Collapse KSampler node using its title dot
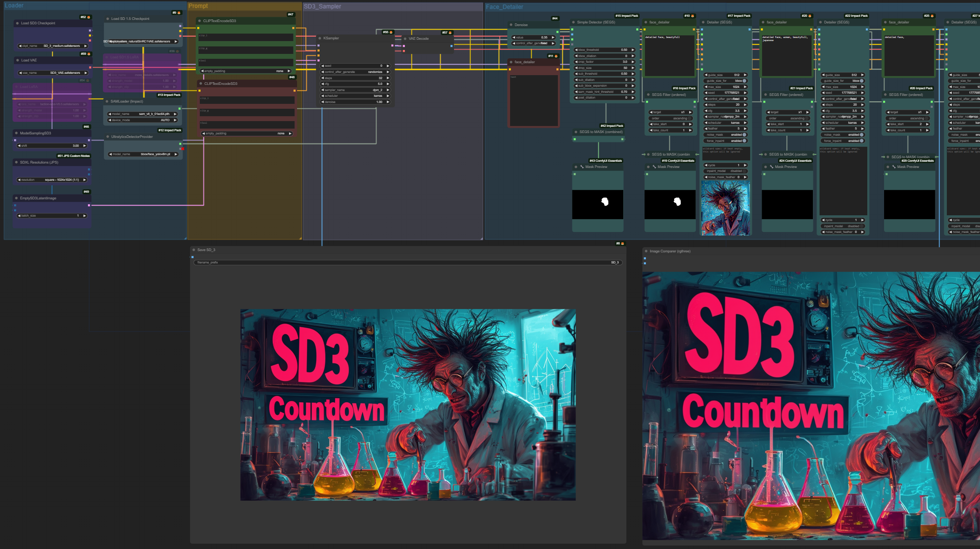Viewport: 980px width, 549px height. (320, 38)
